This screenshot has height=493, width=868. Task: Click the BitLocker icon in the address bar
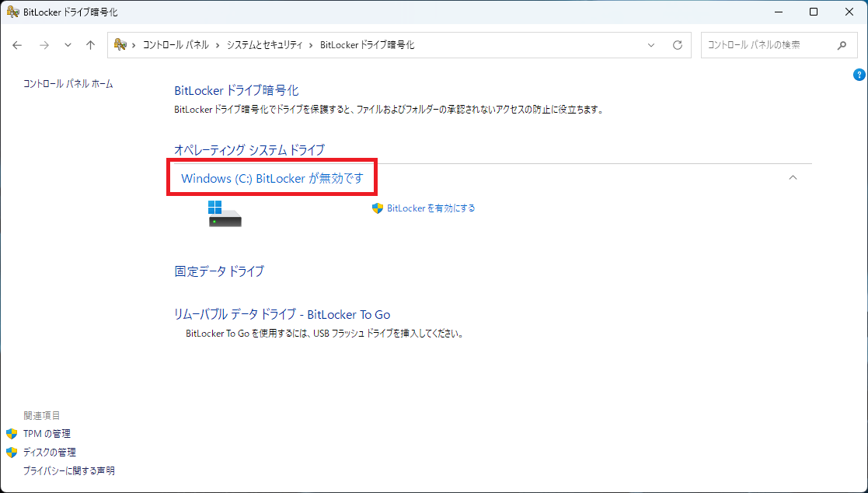coord(119,45)
